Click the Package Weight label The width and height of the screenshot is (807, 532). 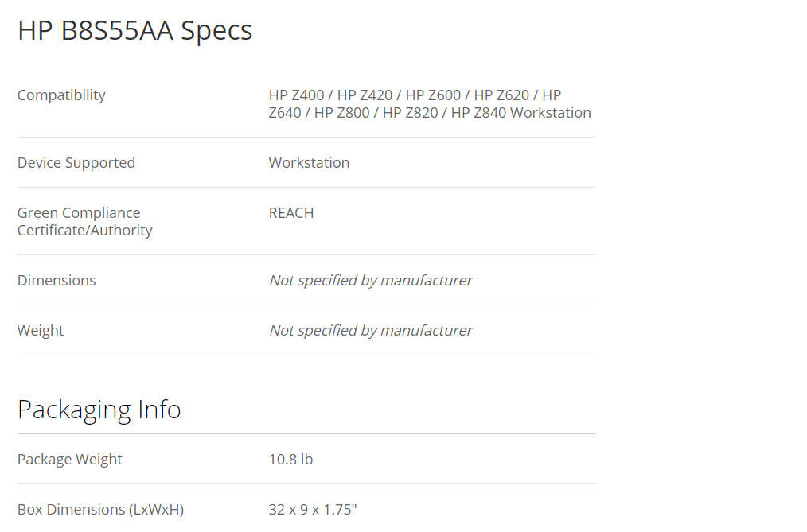pyautogui.click(x=70, y=460)
